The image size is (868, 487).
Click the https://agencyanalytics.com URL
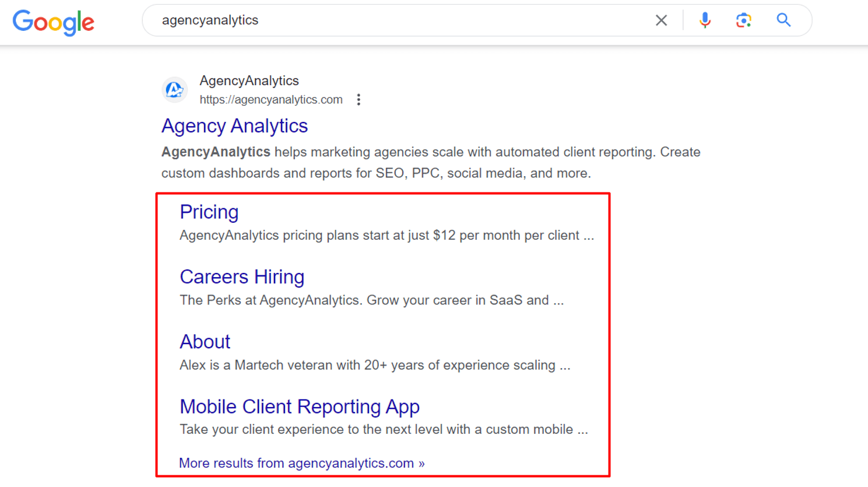(x=270, y=99)
